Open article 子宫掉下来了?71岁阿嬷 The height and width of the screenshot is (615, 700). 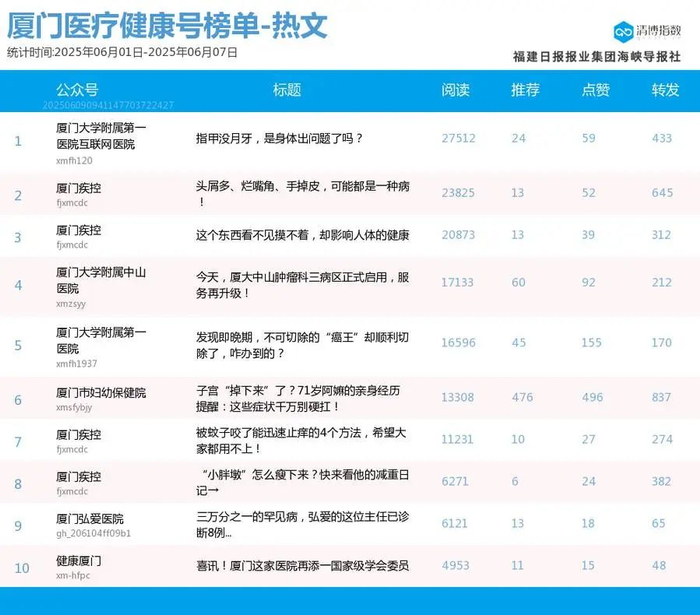[x=298, y=399]
